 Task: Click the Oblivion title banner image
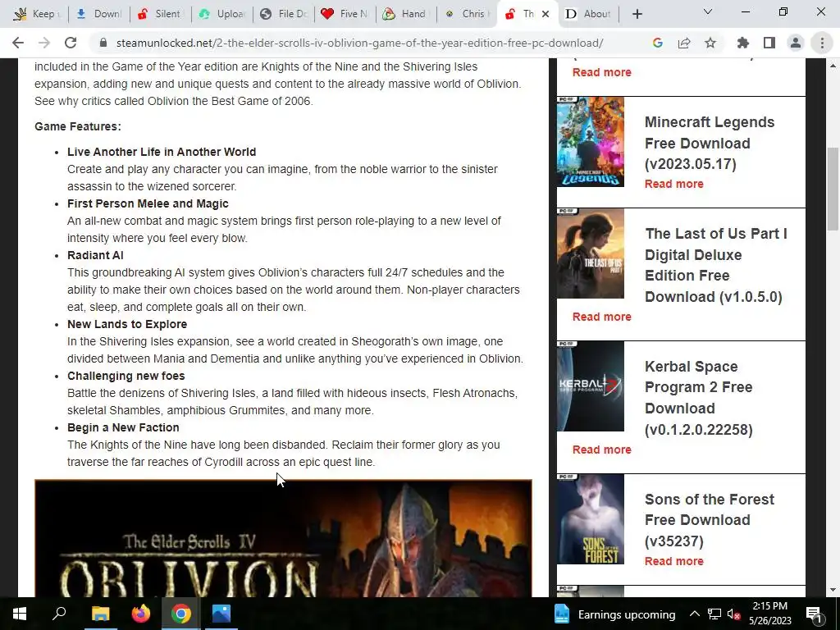pyautogui.click(x=283, y=538)
